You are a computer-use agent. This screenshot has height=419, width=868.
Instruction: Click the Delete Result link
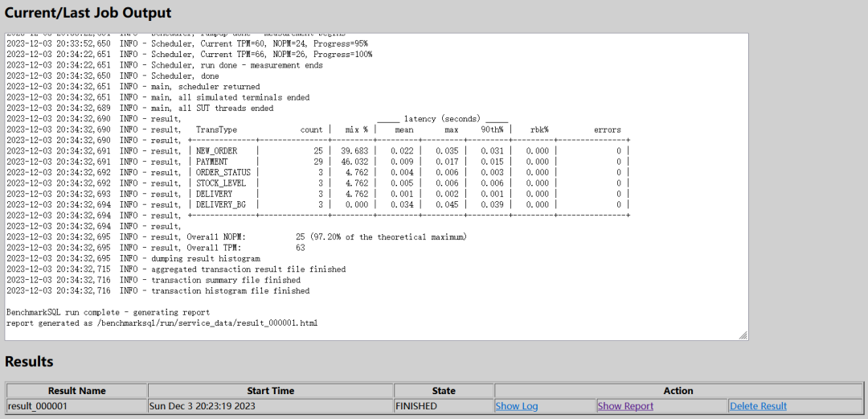[x=758, y=406]
